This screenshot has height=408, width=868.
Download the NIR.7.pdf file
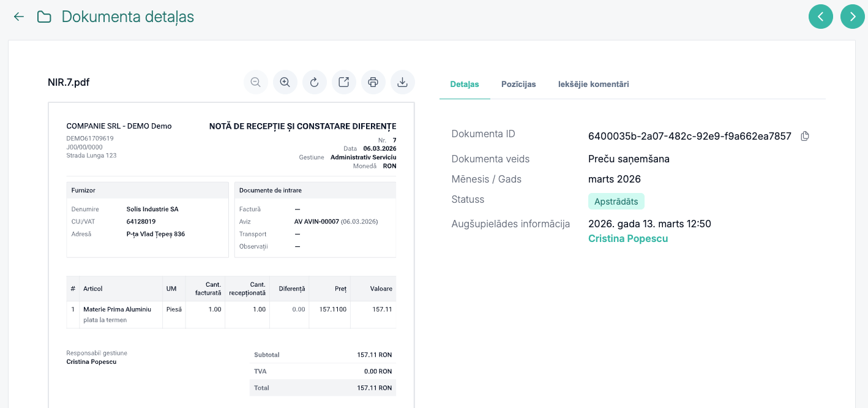pyautogui.click(x=403, y=82)
